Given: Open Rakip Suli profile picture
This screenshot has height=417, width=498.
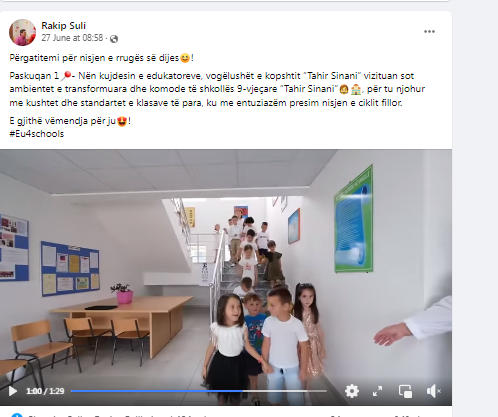Looking at the screenshot, I should click(22, 32).
